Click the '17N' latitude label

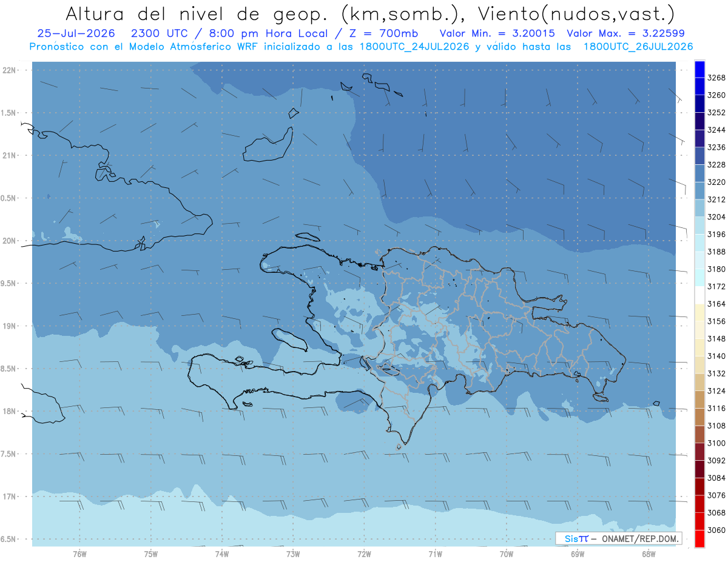coord(9,497)
